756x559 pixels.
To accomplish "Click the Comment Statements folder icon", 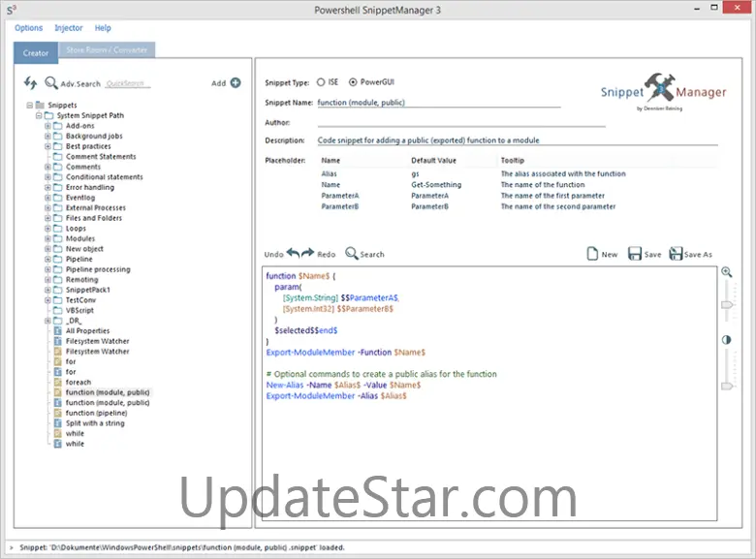I will pyautogui.click(x=58, y=157).
